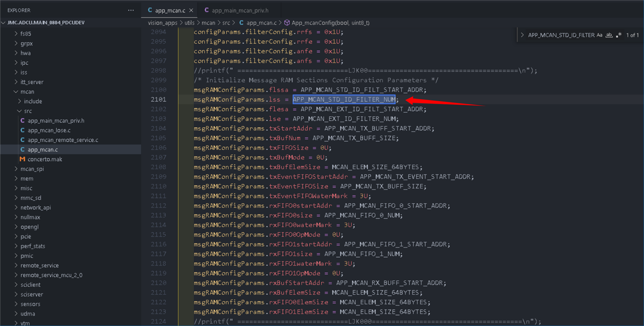
Task: Expand the Replace row in find widget
Action: [522, 35]
